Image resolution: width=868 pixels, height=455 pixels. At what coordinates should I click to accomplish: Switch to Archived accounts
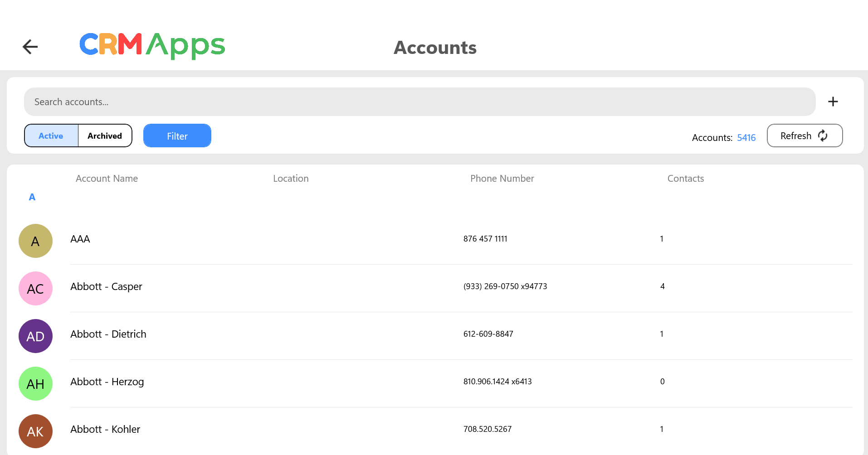105,136
